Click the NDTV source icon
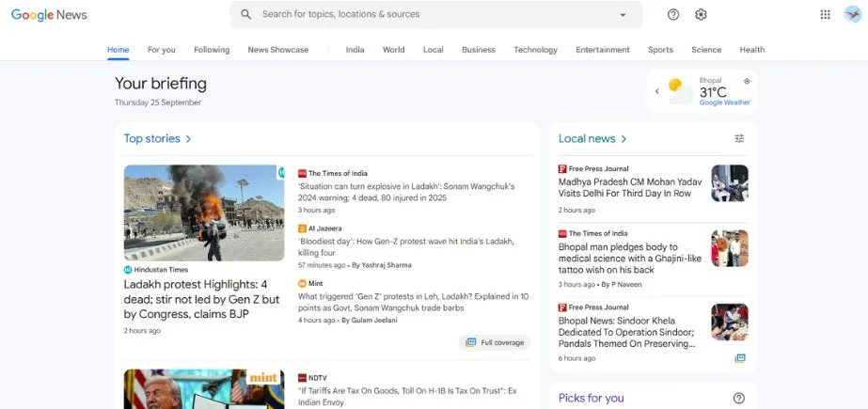Viewport: 868px width, 409px height. 302,378
